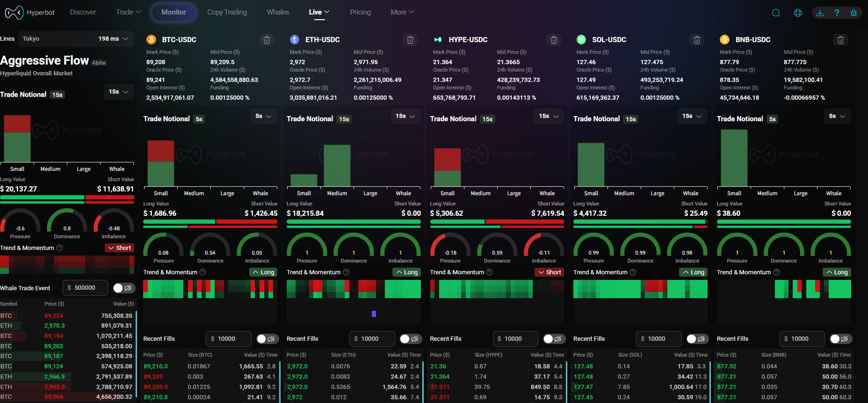The image size is (868, 403).
Task: Open the help question mark icon
Action: pyautogui.click(x=837, y=13)
